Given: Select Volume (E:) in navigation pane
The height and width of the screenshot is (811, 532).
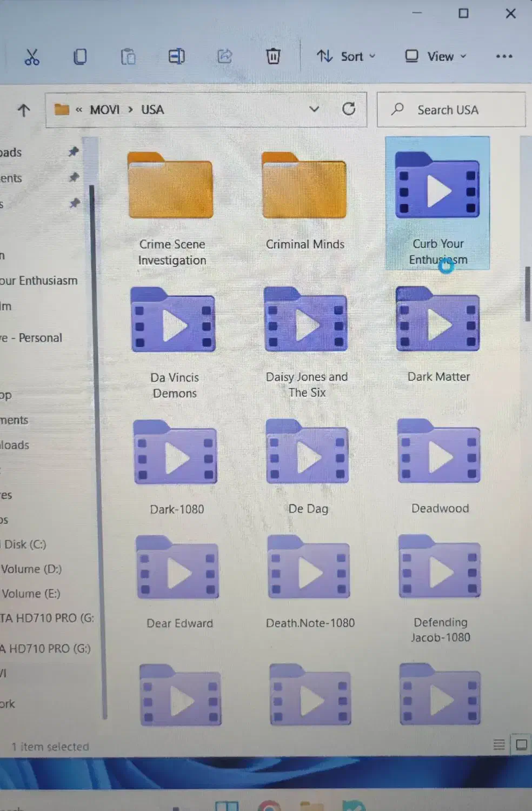Looking at the screenshot, I should pyautogui.click(x=31, y=594).
